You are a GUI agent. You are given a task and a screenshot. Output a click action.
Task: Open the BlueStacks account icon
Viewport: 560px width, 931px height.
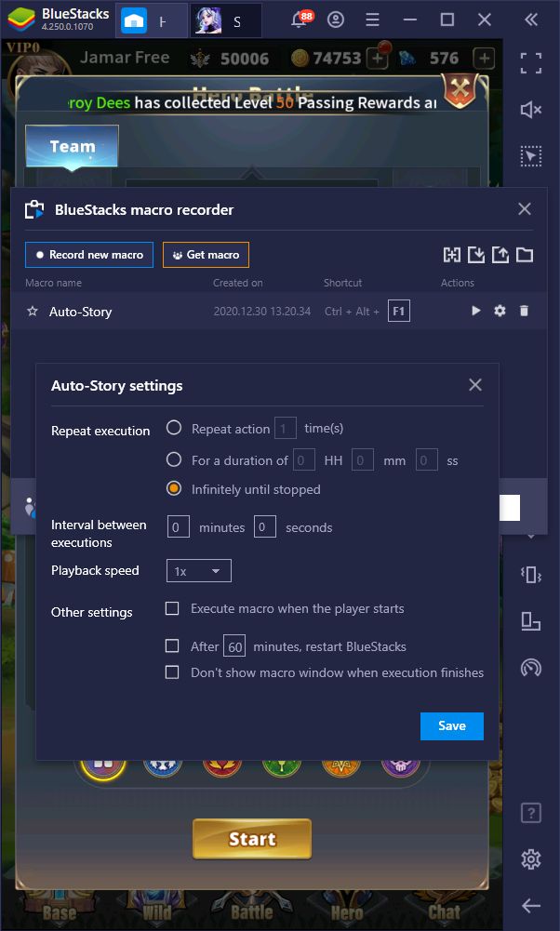pyautogui.click(x=336, y=20)
